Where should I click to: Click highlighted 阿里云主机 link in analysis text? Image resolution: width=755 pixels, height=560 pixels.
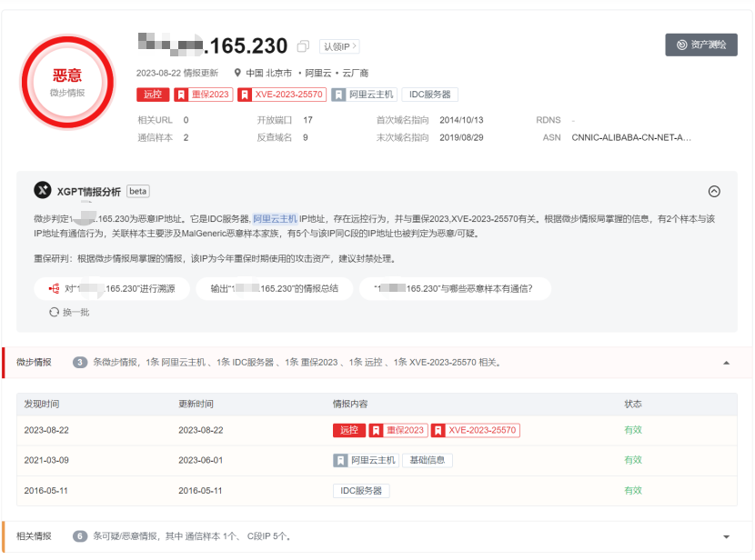[x=276, y=218]
